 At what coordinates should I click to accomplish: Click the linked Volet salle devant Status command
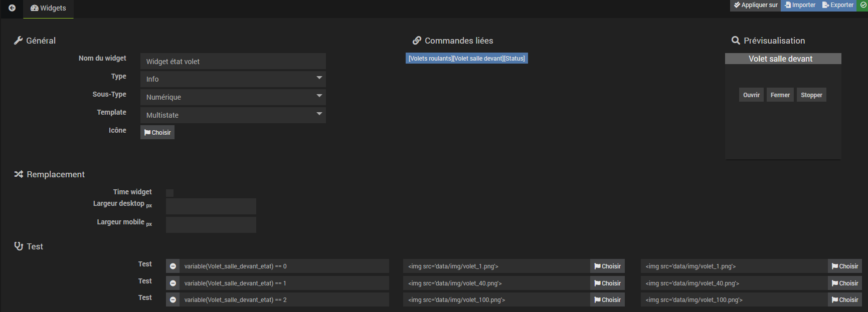pos(466,59)
